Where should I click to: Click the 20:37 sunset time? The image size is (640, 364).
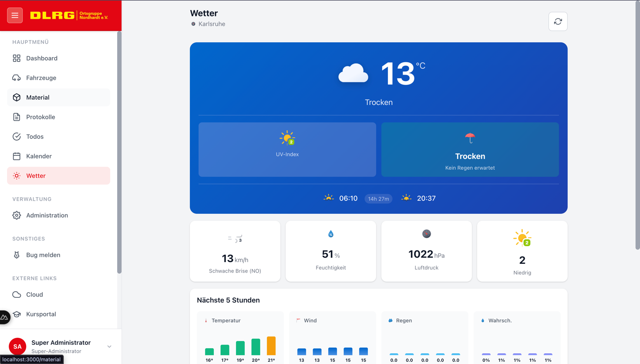[x=426, y=198]
